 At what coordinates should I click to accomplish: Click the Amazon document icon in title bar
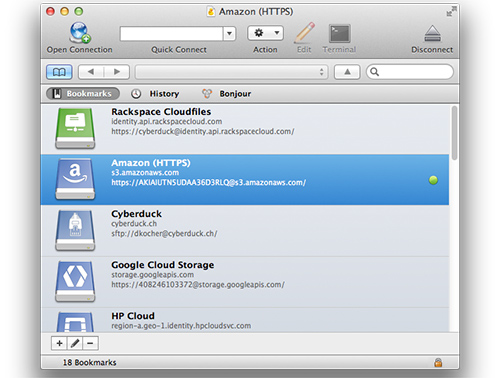pyautogui.click(x=211, y=12)
